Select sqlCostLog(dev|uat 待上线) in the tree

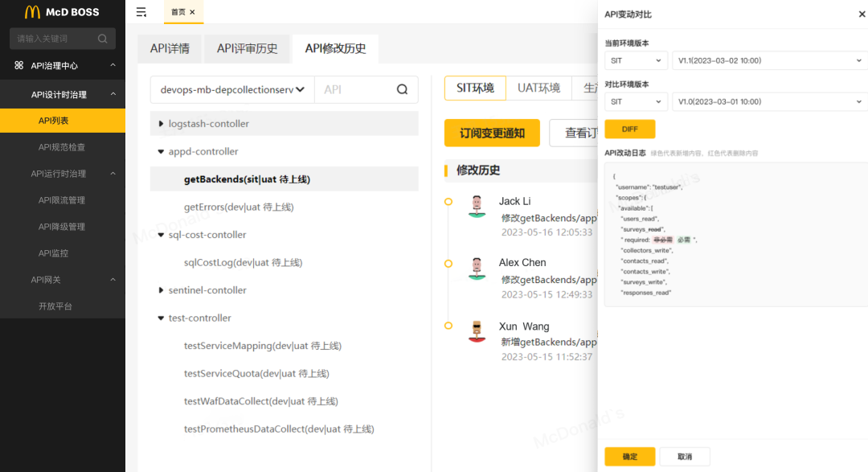pos(243,263)
